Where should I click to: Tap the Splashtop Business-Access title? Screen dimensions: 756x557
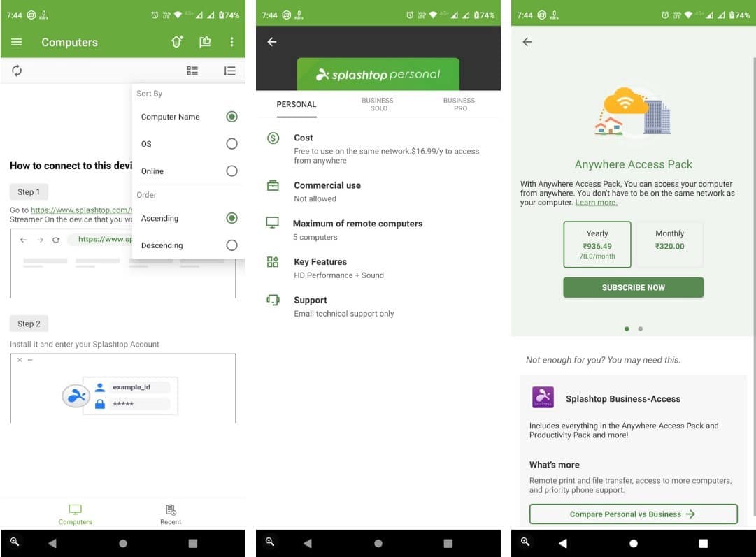[x=623, y=399]
